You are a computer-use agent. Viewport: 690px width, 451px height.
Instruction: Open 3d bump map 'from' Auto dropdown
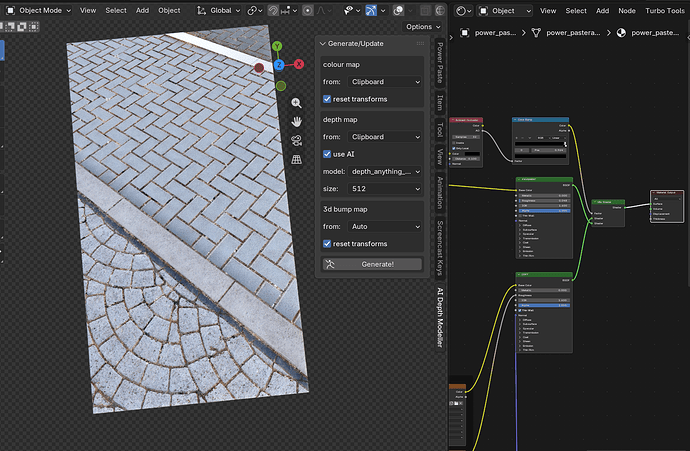385,227
